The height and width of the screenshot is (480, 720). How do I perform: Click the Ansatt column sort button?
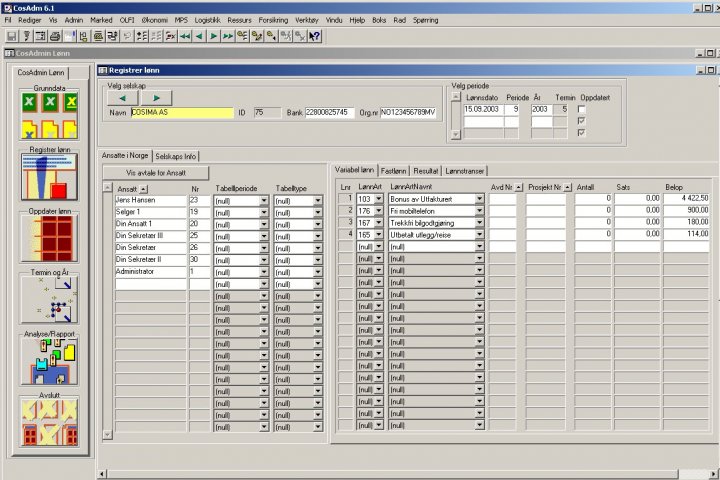pyautogui.click(x=144, y=189)
